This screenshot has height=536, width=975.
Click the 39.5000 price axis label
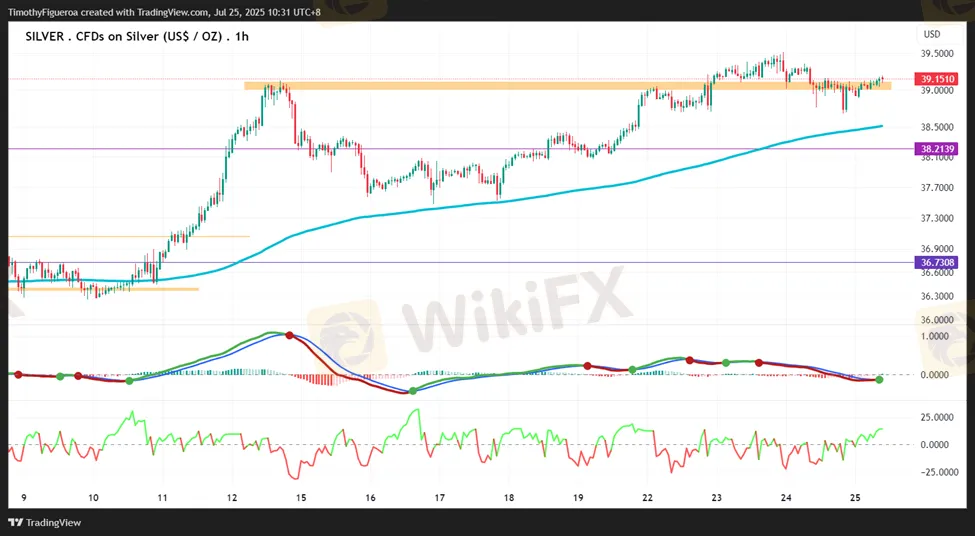(x=937, y=54)
